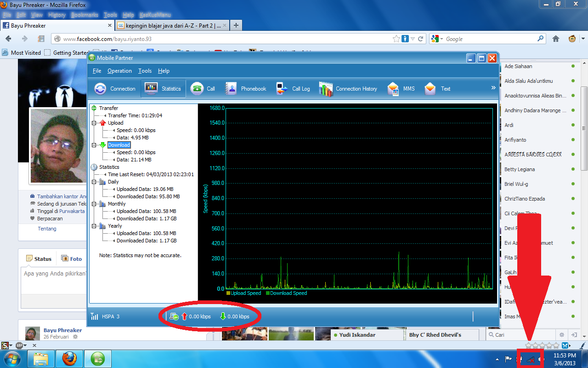588x368 pixels.
Task: Click the monkey face addon icon
Action: pos(572,39)
